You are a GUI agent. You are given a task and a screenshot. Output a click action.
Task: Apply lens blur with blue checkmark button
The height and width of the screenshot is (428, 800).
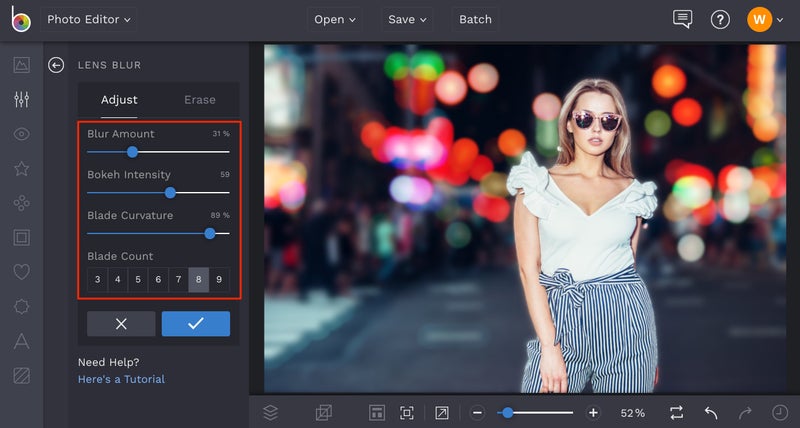point(196,324)
